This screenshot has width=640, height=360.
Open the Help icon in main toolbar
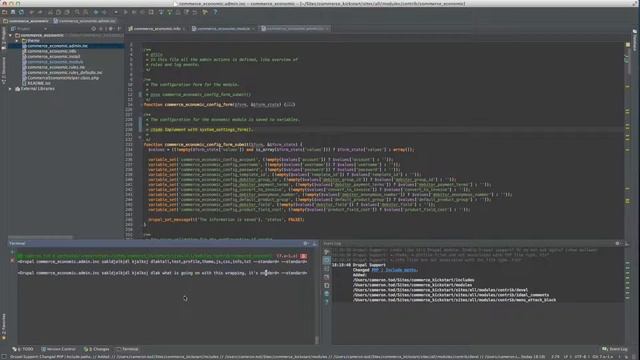click(215, 12)
